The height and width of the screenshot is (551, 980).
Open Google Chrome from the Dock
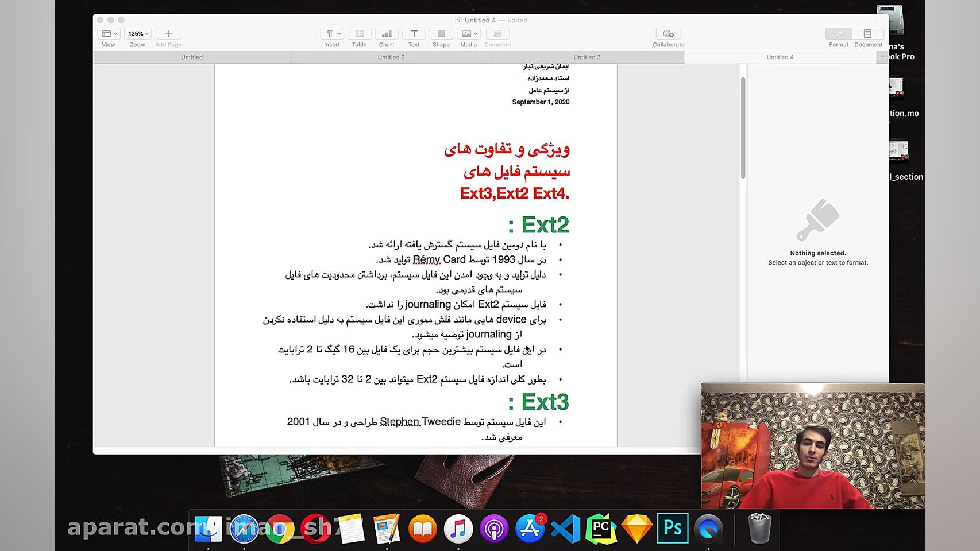pos(280,529)
